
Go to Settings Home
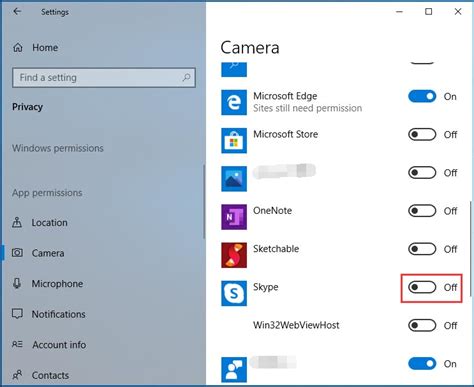pyautogui.click(x=45, y=48)
